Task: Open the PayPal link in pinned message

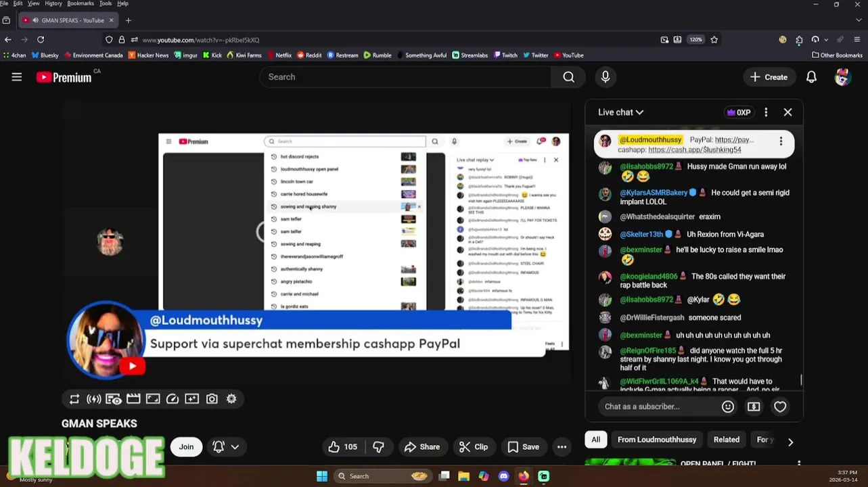Action: [734, 140]
